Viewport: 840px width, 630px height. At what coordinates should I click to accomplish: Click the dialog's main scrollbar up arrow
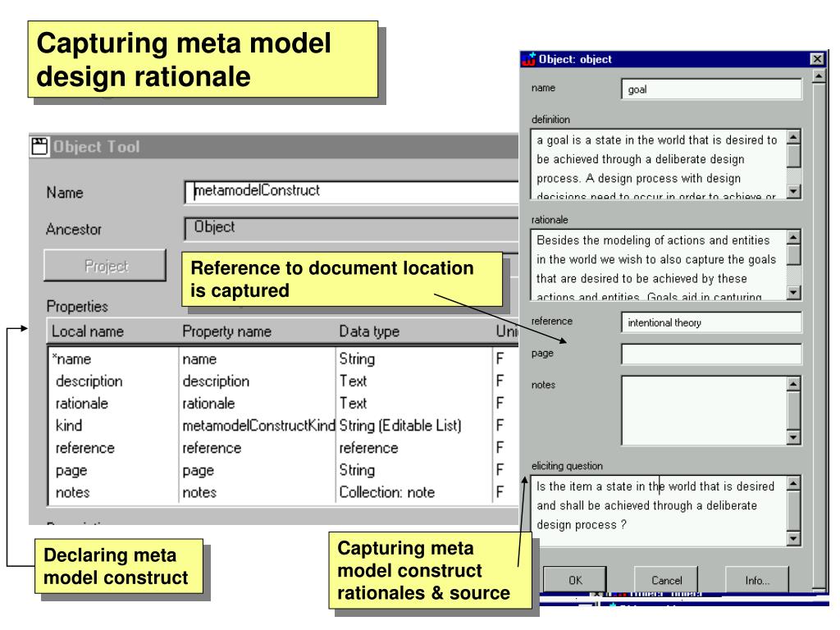[x=819, y=76]
